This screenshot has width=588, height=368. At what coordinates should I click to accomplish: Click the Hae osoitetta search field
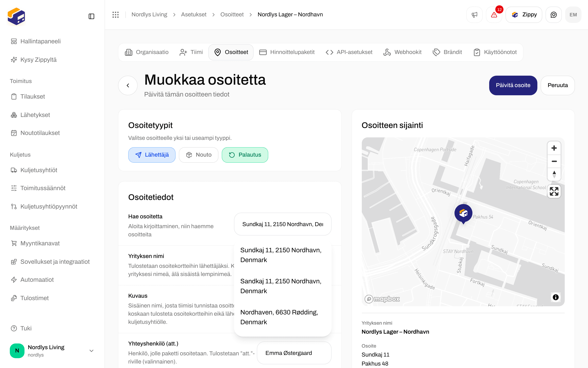283,224
